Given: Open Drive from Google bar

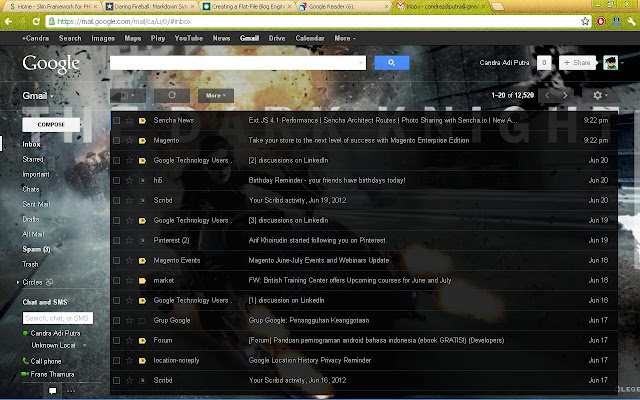Looking at the screenshot, I should point(277,38).
